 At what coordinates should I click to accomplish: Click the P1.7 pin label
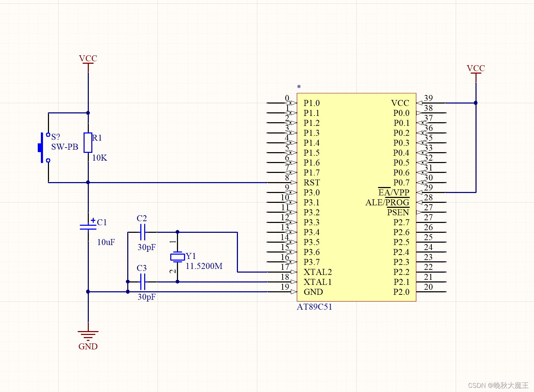tap(312, 173)
